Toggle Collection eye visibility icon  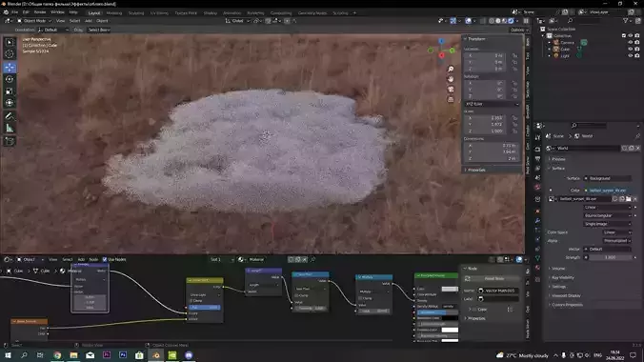point(631,36)
